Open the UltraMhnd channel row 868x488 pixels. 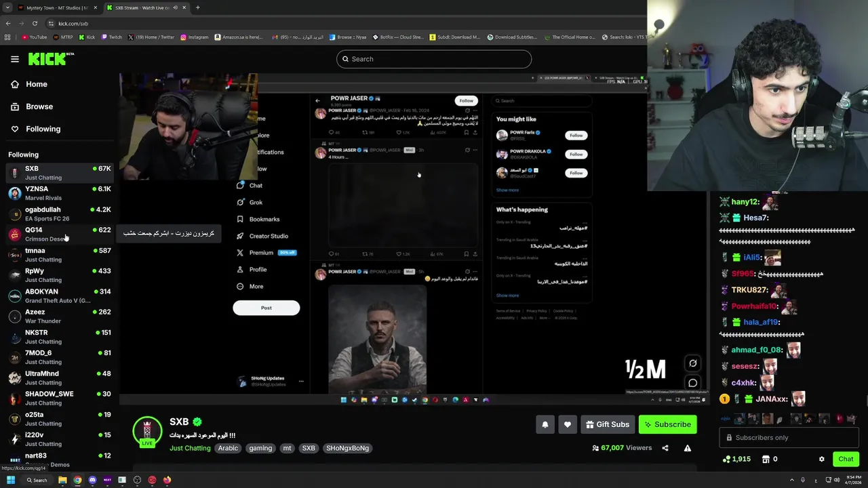tap(60, 378)
